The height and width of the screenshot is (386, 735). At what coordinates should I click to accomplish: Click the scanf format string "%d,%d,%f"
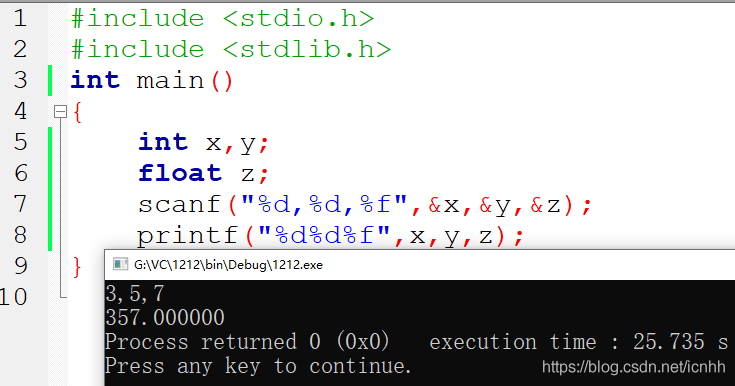[x=324, y=204]
